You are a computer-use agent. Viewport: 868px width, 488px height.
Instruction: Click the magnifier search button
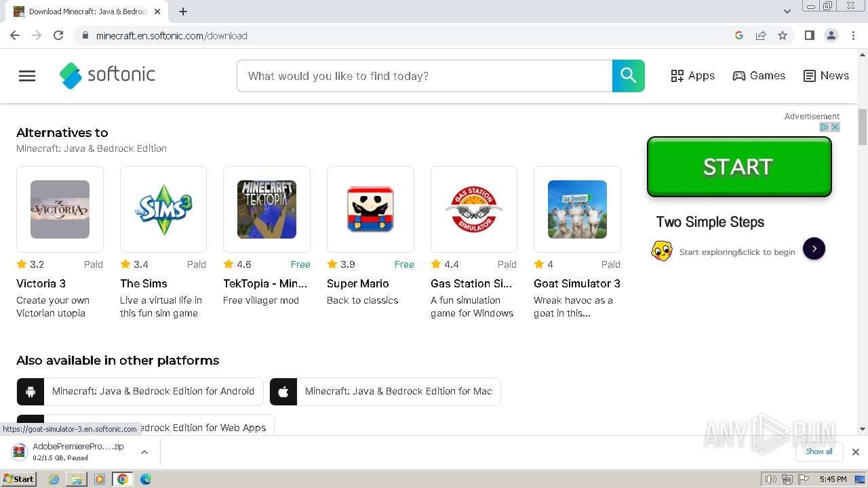click(629, 76)
